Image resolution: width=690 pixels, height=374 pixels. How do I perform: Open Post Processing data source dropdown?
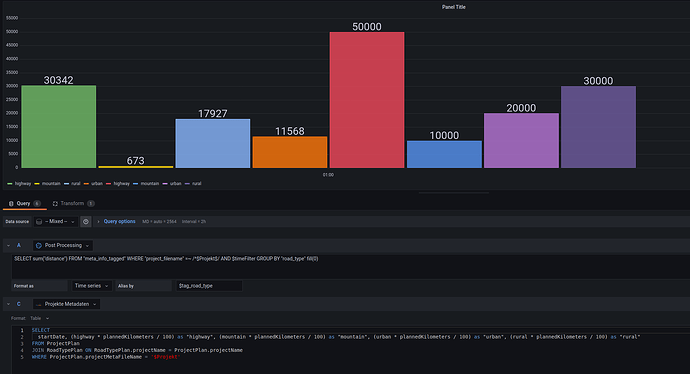[62, 246]
